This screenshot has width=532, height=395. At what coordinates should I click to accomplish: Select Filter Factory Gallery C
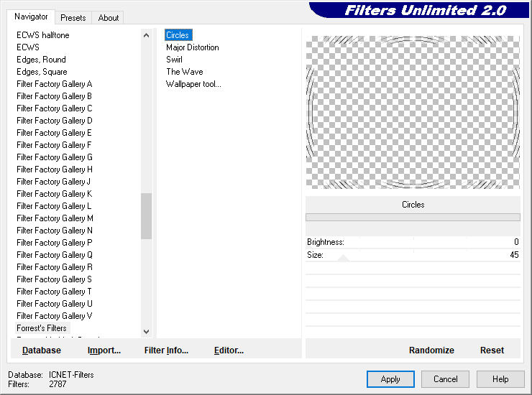tap(55, 108)
